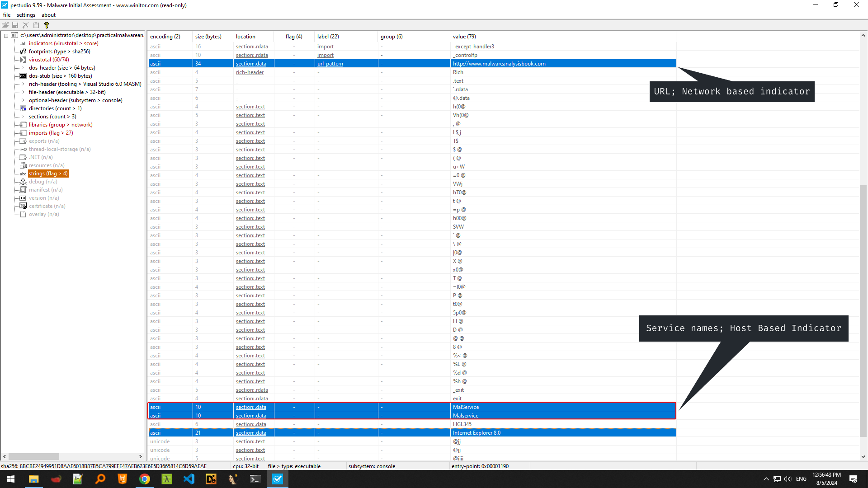Click the yellow question mark help icon
868x488 pixels.
46,25
